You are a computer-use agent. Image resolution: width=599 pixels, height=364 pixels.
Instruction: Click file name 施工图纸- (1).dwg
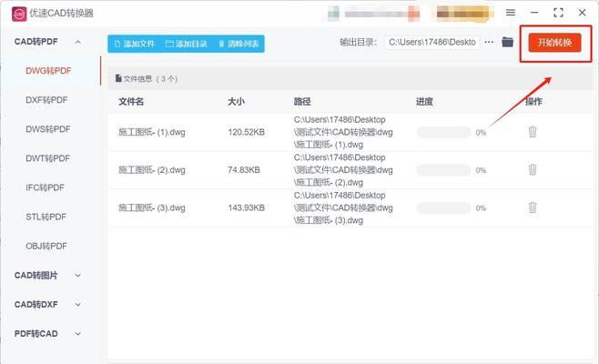(x=152, y=132)
